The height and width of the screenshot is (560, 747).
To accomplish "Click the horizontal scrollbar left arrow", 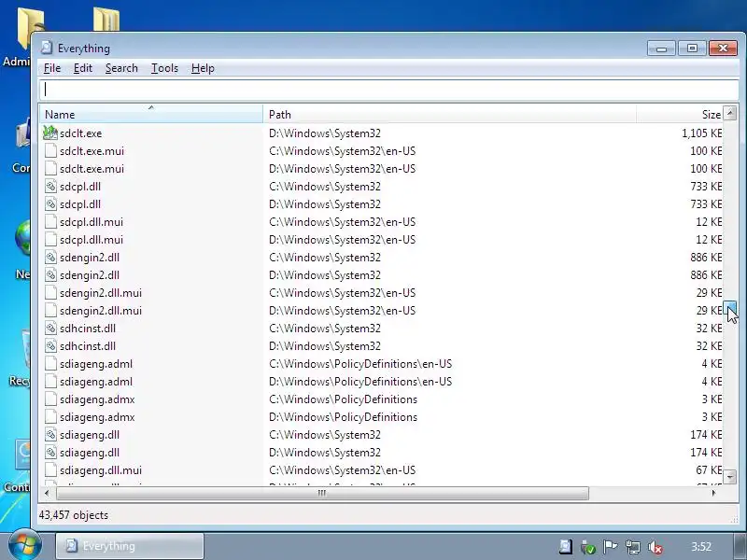I will [x=47, y=493].
